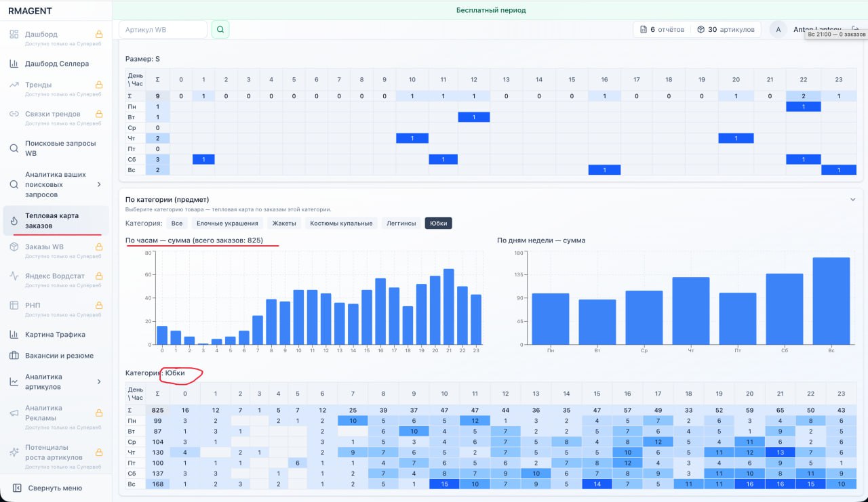Click the user avatar letter A
This screenshot has height=502, width=868.
point(778,30)
